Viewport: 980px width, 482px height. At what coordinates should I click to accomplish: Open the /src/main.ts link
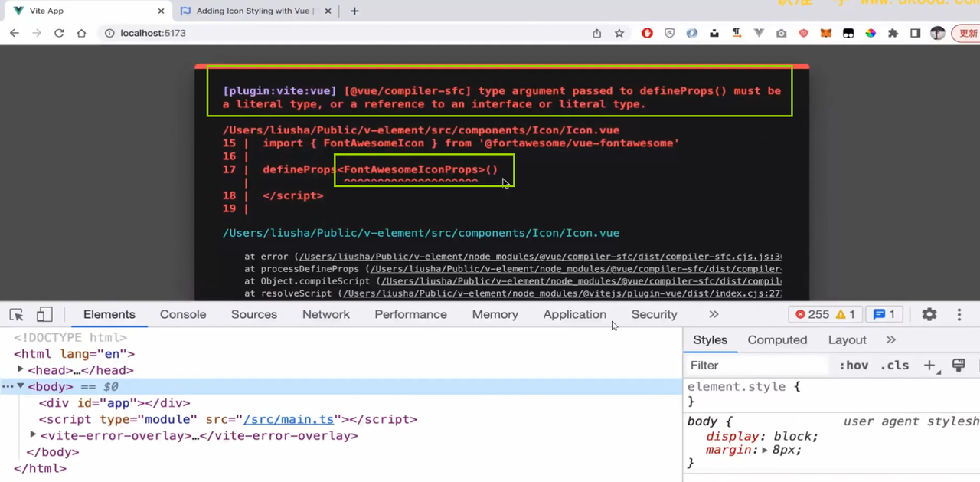click(x=289, y=419)
